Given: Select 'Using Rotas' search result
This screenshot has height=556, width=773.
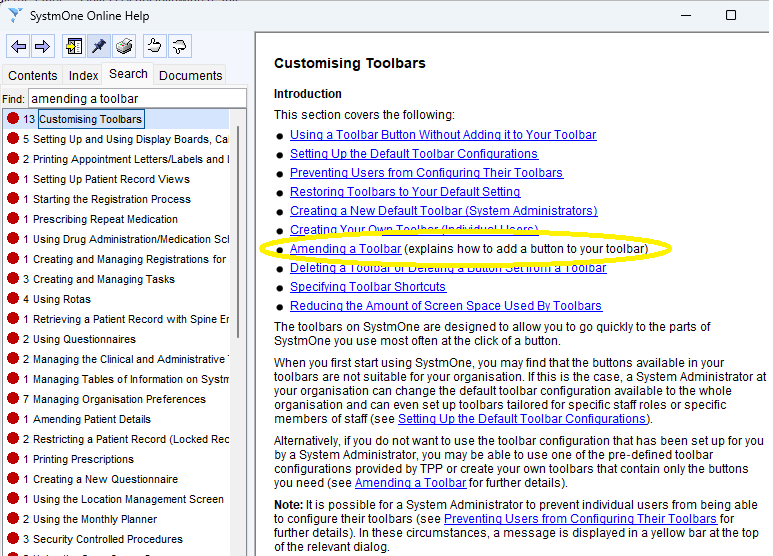Looking at the screenshot, I should pyautogui.click(x=62, y=299).
